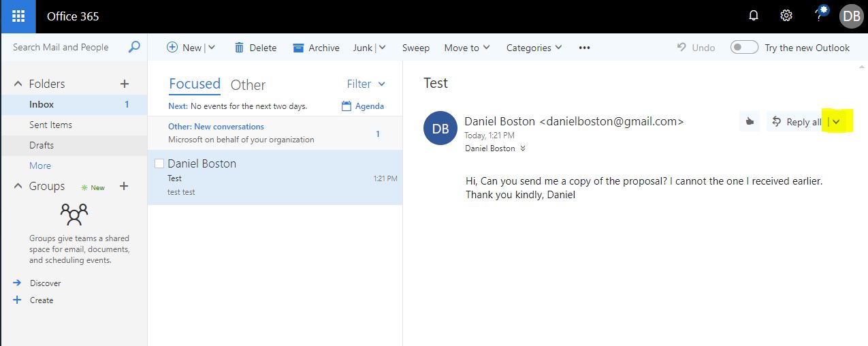Switch to the Other tab
The width and height of the screenshot is (868, 346).
coord(248,85)
